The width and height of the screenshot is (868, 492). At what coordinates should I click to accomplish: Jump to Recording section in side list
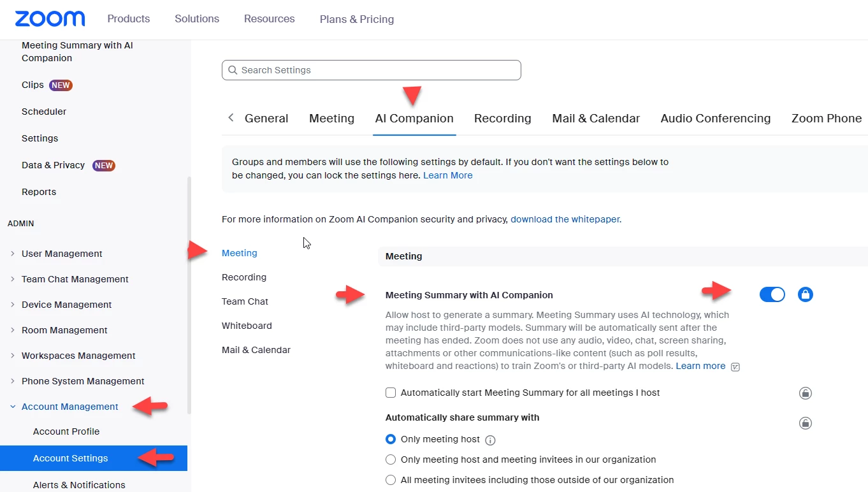(244, 277)
